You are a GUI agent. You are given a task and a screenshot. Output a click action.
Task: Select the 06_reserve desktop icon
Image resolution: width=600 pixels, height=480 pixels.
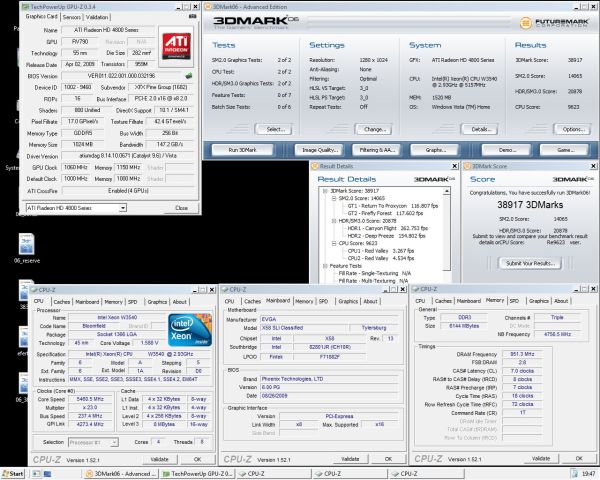tap(24, 245)
